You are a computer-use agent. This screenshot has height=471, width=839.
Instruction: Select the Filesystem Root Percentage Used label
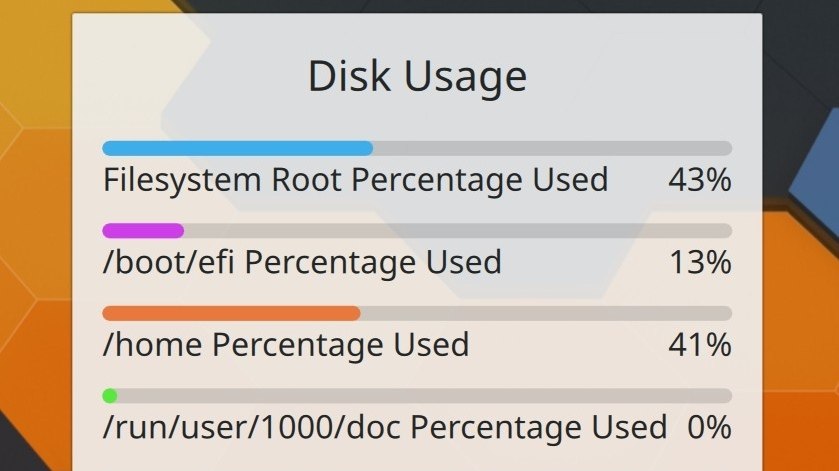tap(355, 180)
